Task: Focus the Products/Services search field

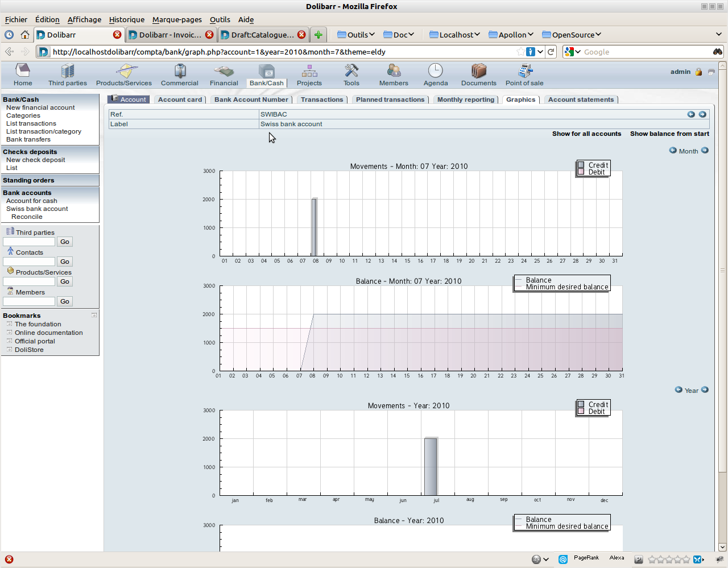Action: pyautogui.click(x=29, y=281)
